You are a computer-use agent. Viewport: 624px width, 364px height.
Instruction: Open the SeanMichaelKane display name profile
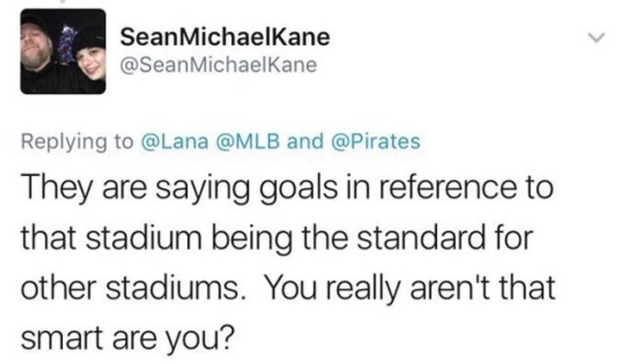[x=225, y=37]
